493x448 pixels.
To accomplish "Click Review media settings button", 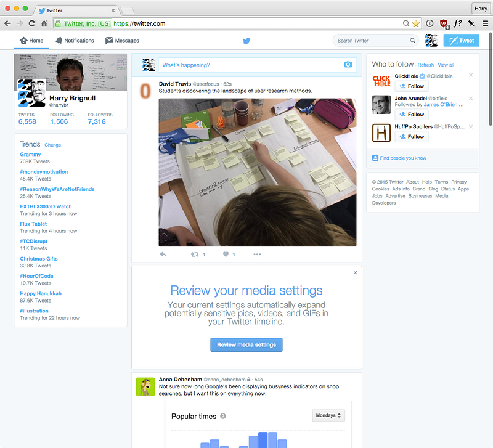I will (246, 345).
